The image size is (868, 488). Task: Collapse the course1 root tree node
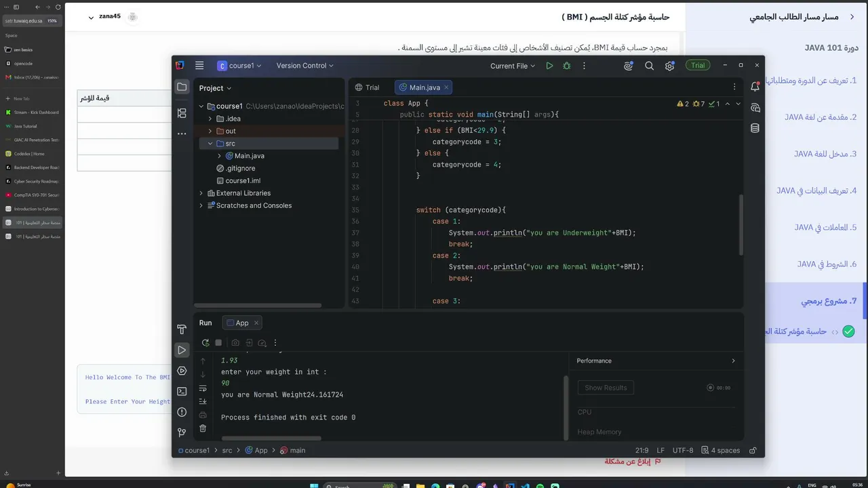[201, 106]
